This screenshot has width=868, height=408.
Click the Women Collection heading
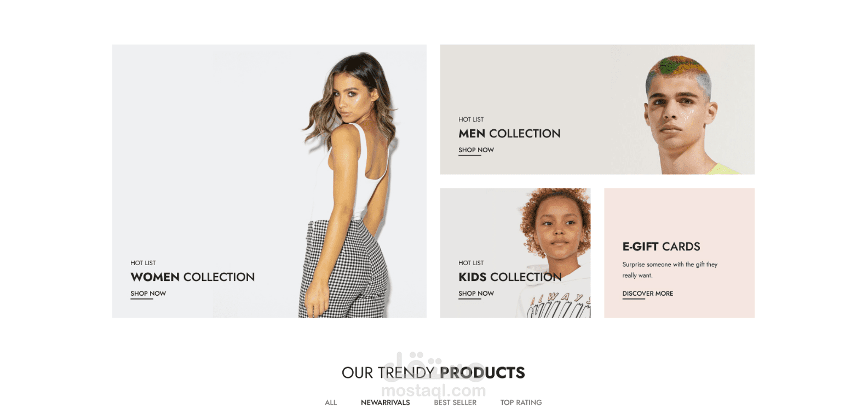point(192,277)
